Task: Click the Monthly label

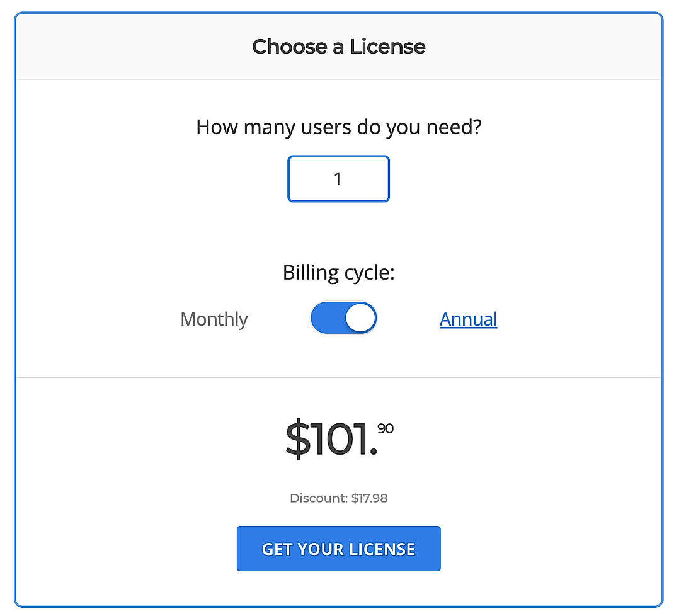Action: [214, 319]
